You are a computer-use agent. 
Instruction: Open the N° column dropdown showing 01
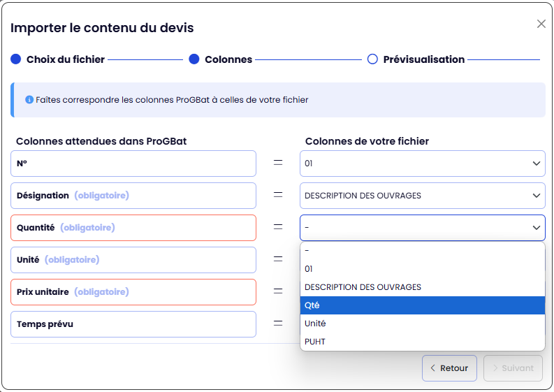(x=422, y=164)
